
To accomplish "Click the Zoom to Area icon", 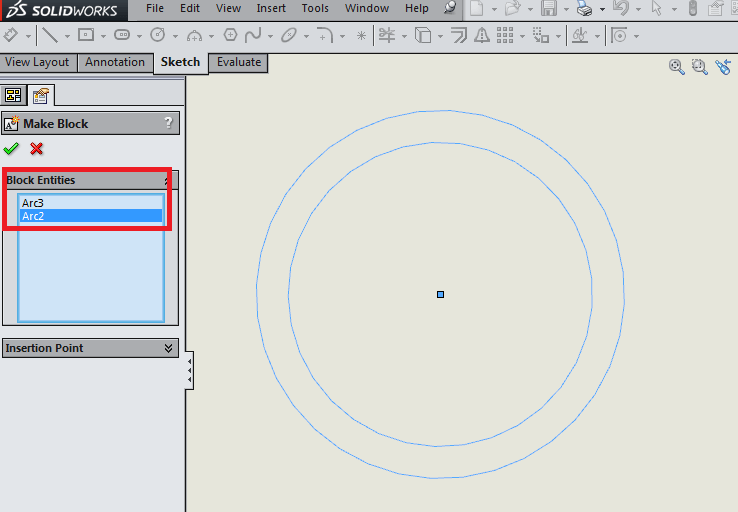I will point(699,67).
